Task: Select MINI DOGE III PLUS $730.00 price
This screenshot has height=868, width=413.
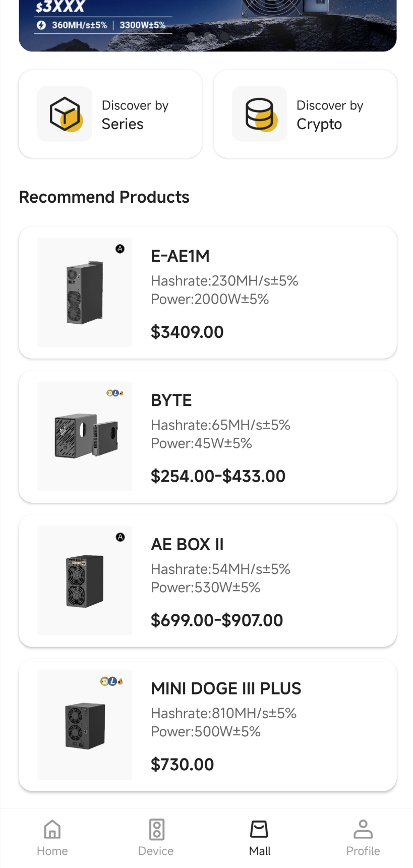Action: (x=182, y=765)
